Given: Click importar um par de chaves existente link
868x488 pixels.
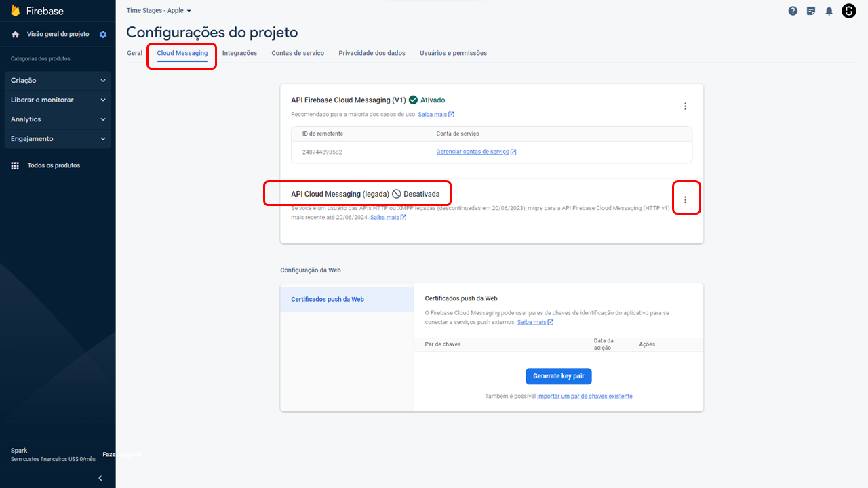Looking at the screenshot, I should pyautogui.click(x=585, y=396).
